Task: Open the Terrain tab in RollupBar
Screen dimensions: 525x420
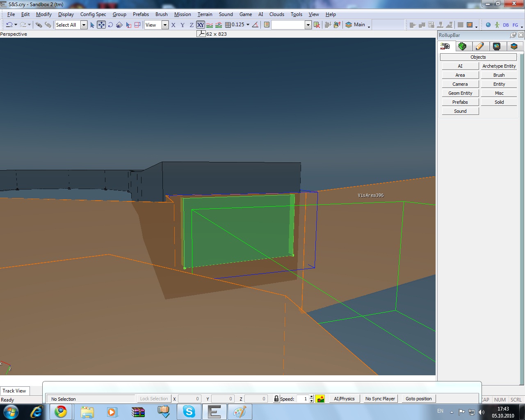Action: click(x=462, y=46)
